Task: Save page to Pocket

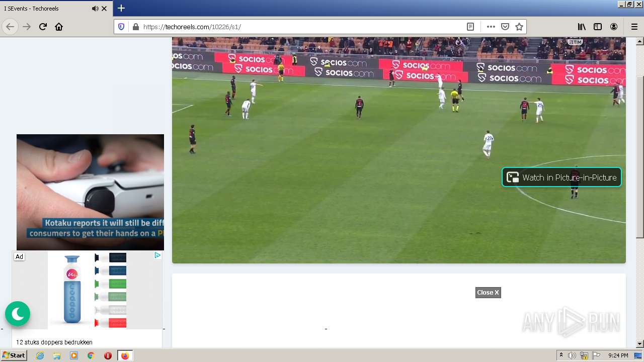Action: click(x=505, y=27)
